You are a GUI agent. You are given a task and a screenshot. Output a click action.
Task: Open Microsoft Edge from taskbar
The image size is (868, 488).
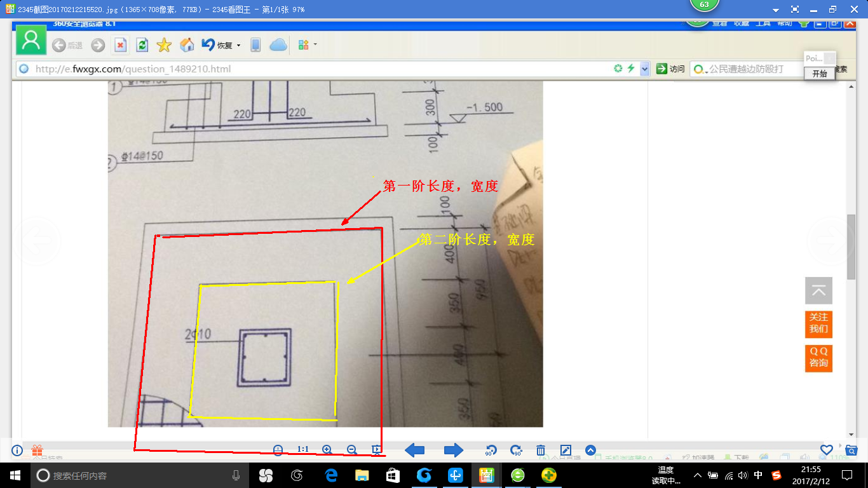[331, 475]
